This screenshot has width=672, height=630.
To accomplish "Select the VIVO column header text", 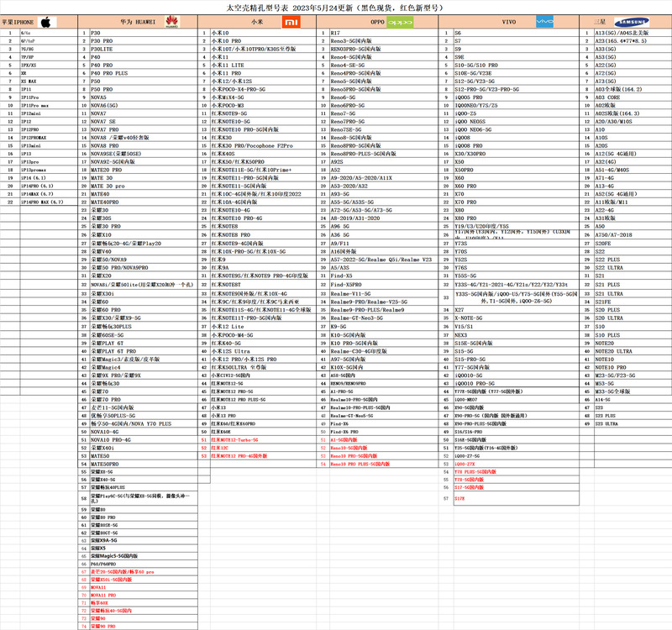I will [509, 22].
